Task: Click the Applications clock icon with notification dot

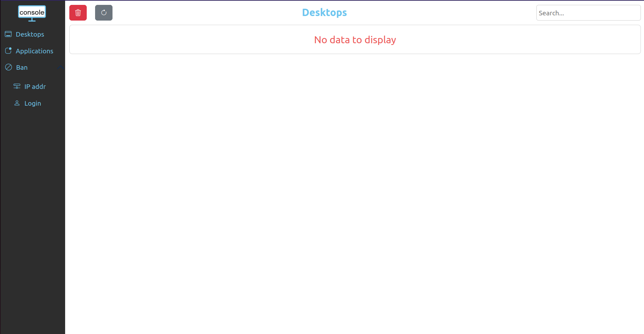Action: click(x=8, y=51)
